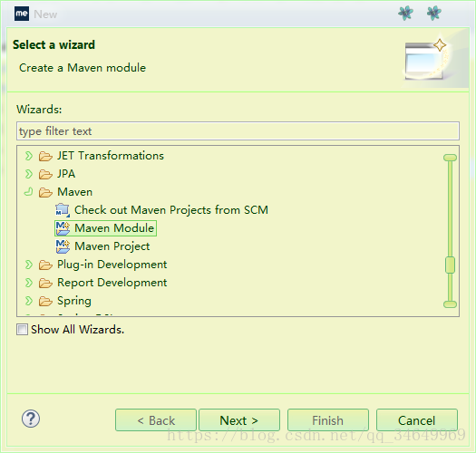
Task: Click the second flower title bar icon
Action: [x=433, y=13]
